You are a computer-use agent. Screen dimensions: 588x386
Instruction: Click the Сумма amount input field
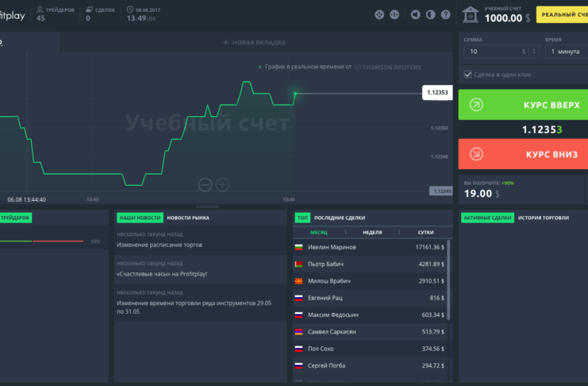click(502, 52)
